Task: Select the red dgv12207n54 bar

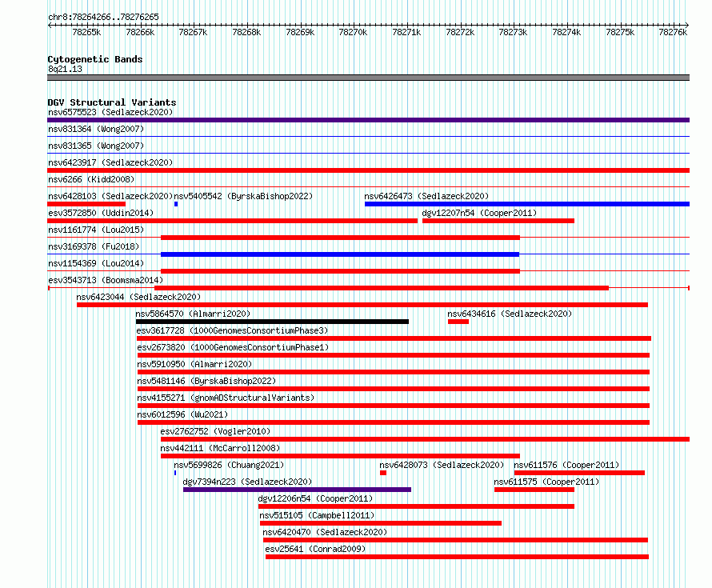Action: click(x=498, y=221)
